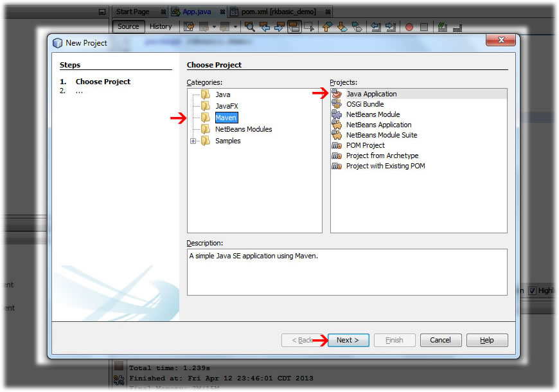Screen dimensions: 559x392
Task: Expand the Samples category tree node
Action: 193,141
